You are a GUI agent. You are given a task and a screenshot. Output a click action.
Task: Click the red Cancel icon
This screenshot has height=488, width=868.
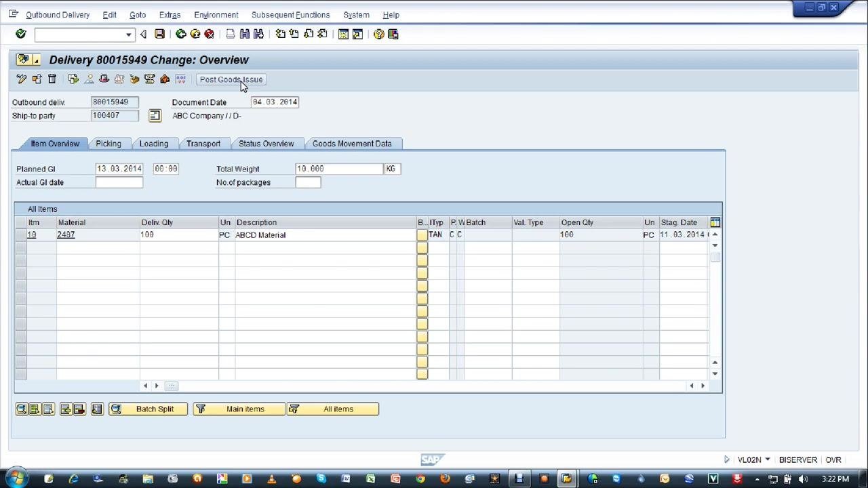click(x=210, y=34)
